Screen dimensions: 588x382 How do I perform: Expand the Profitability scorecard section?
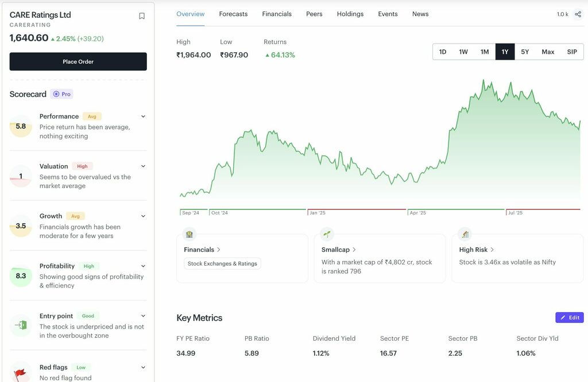(x=143, y=266)
